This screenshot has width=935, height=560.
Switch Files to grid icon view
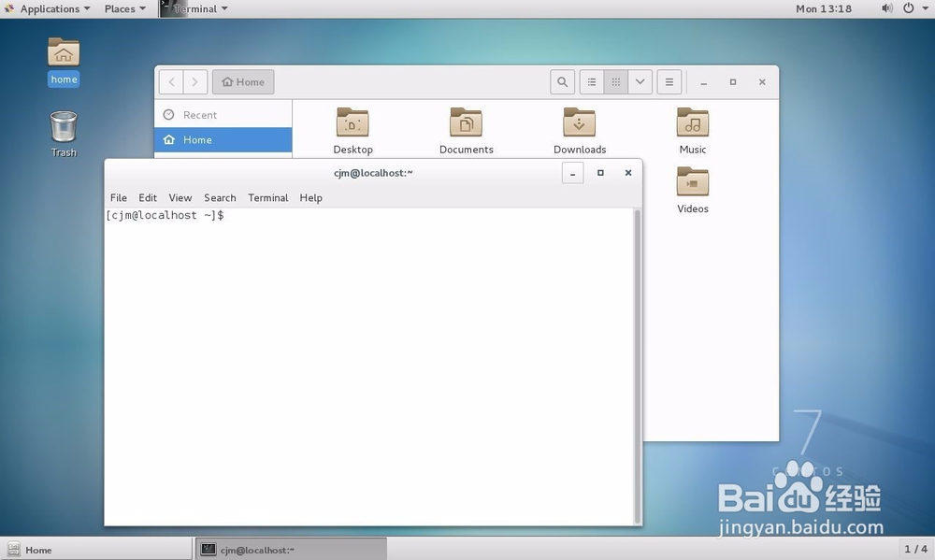(616, 81)
